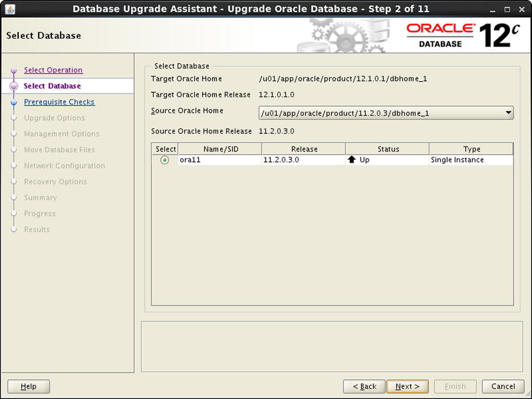The image size is (532, 399).
Task: Click the Source Oracle Home Release value 11.2.0.3.0
Action: click(x=276, y=131)
